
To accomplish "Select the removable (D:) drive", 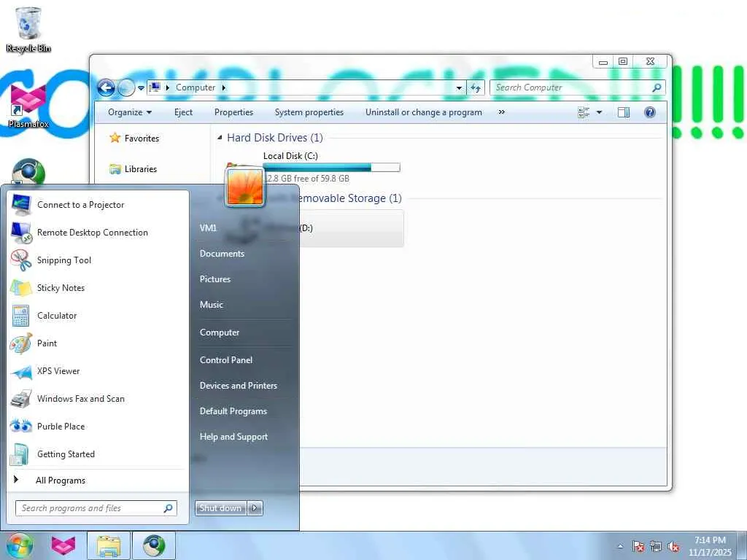I will [x=352, y=227].
